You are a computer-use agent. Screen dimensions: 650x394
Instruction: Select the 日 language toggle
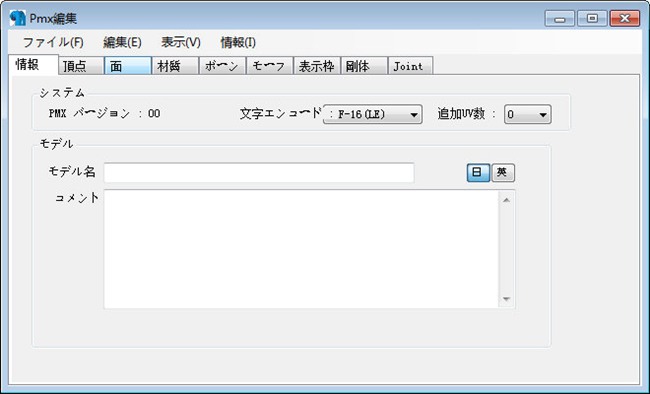(x=478, y=173)
